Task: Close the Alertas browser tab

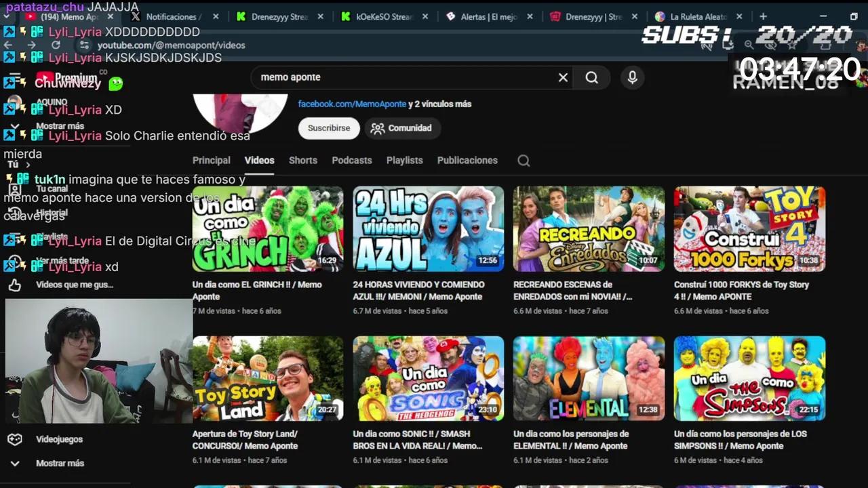Action: coord(530,17)
